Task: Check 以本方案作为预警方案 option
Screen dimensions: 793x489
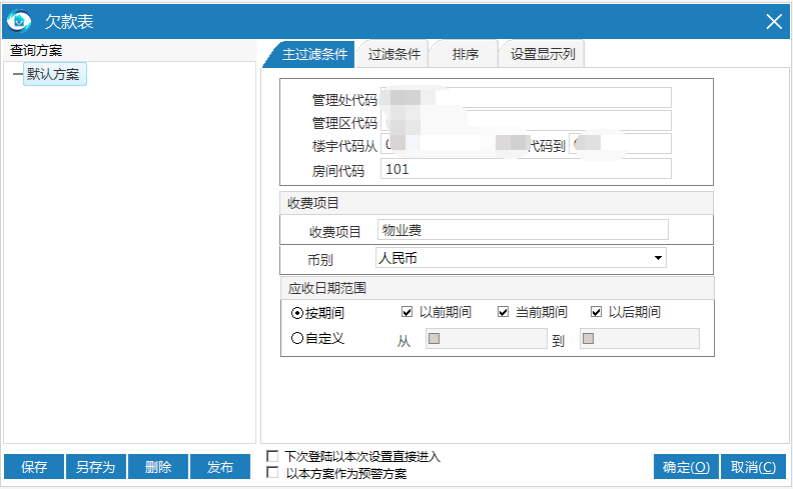Action: (x=273, y=473)
